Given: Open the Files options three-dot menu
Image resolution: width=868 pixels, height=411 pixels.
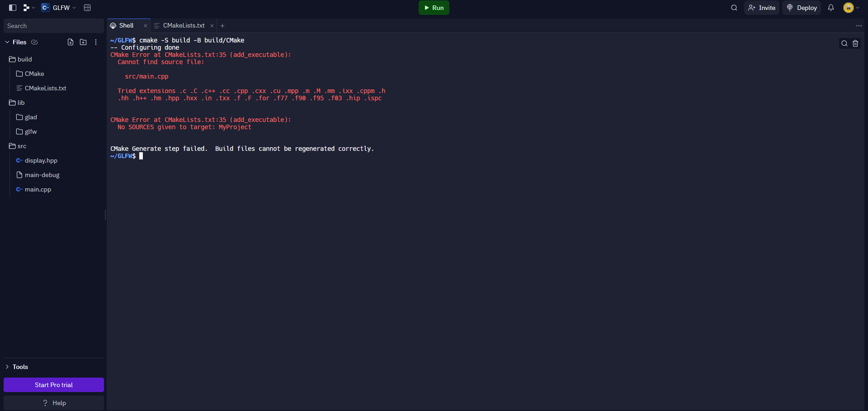Looking at the screenshot, I should [96, 42].
